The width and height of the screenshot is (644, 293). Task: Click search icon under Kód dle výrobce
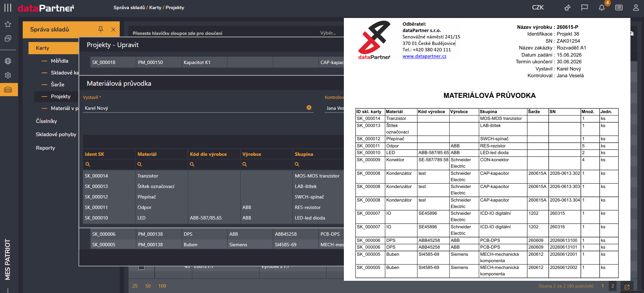192,164
